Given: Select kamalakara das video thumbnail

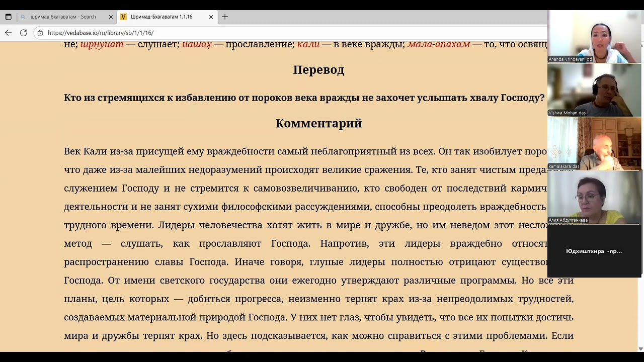Looking at the screenshot, I should (x=594, y=144).
